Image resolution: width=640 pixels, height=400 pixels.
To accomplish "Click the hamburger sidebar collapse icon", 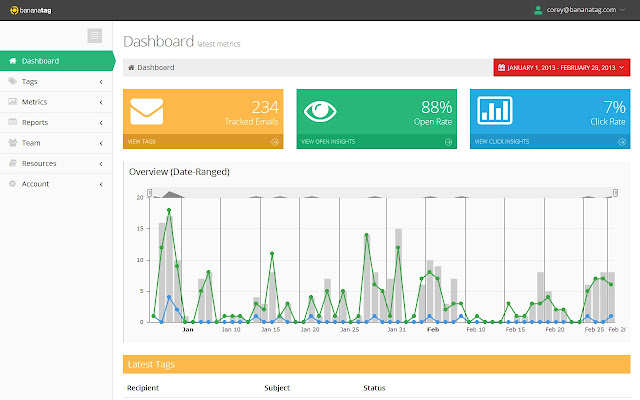I will point(95,36).
